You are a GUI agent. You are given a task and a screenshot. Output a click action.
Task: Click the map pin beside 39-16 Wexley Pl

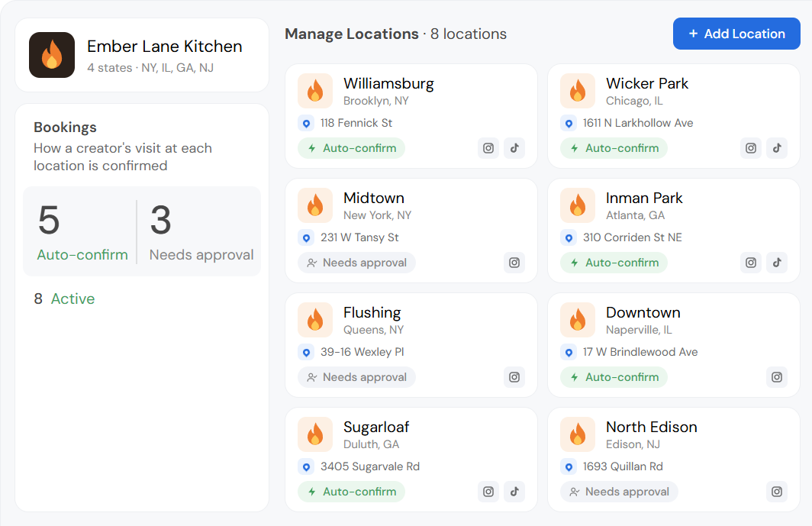click(306, 353)
